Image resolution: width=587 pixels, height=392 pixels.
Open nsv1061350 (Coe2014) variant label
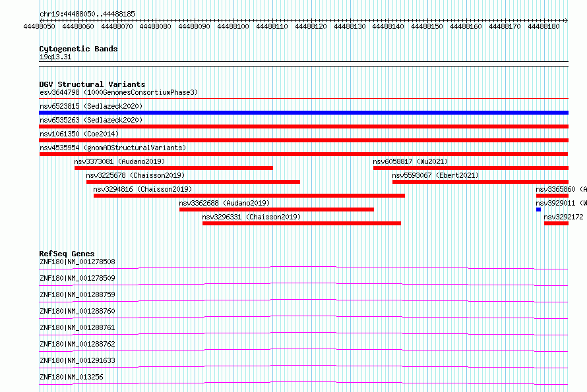pos(79,134)
